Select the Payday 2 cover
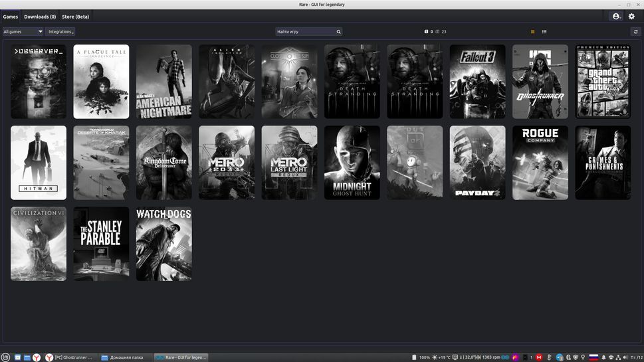The width and height of the screenshot is (644, 362). tap(478, 163)
